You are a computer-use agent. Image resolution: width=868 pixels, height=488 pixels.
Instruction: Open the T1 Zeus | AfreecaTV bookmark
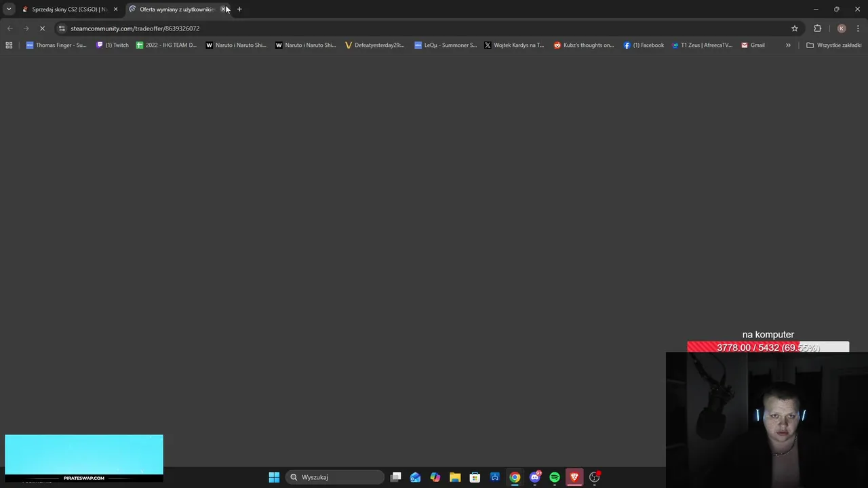click(702, 45)
